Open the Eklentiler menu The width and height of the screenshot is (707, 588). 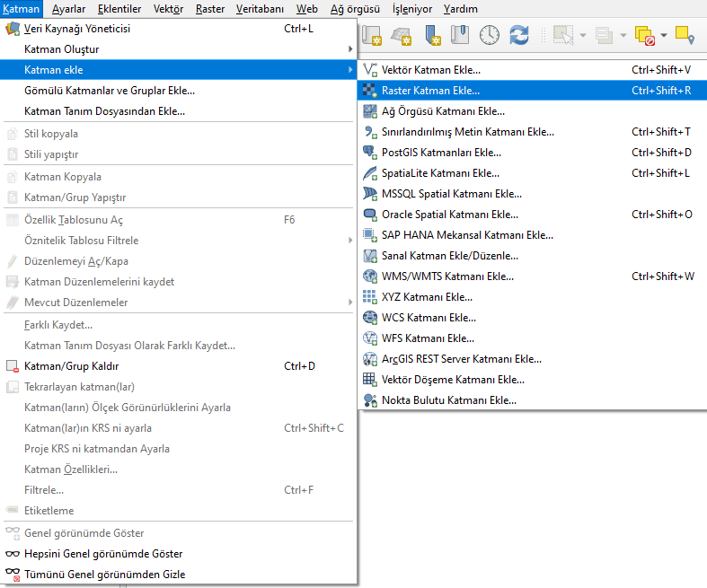pyautogui.click(x=119, y=9)
